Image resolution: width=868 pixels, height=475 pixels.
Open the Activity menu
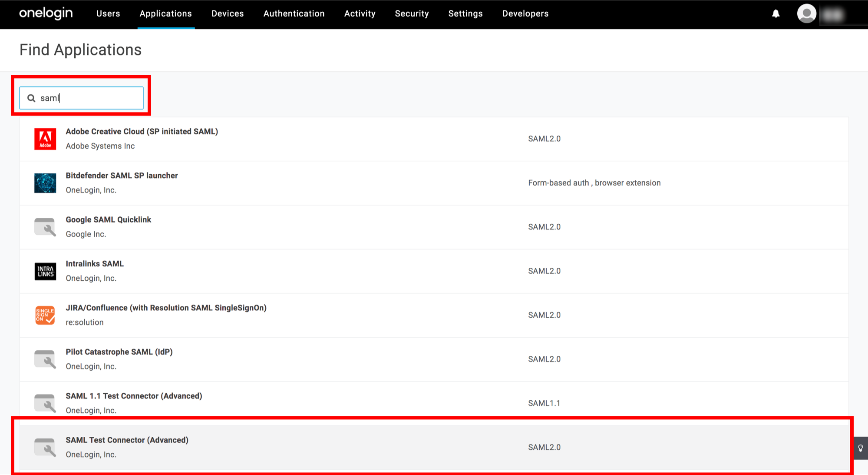(x=360, y=13)
